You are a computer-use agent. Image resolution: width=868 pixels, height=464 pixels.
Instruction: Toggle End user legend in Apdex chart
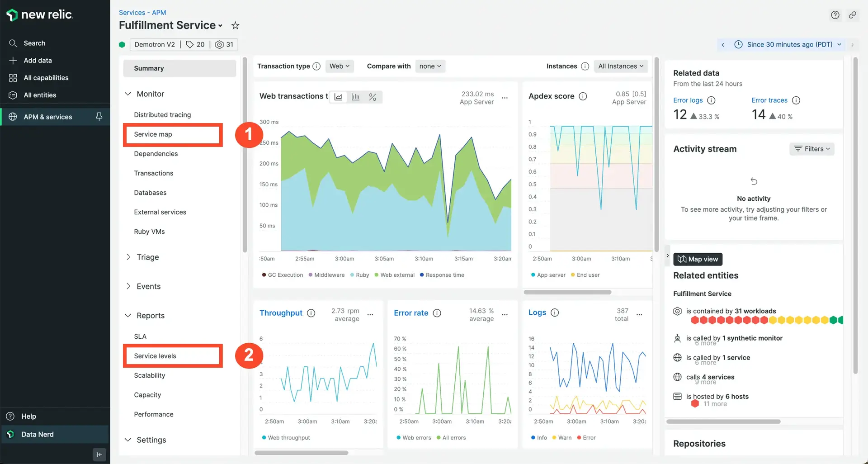[x=585, y=275]
